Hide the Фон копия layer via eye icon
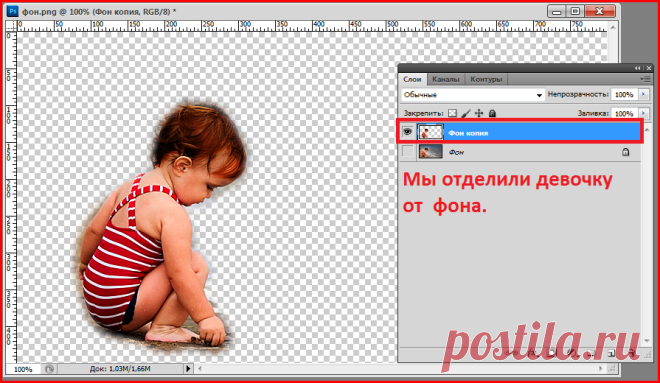 pos(407,132)
